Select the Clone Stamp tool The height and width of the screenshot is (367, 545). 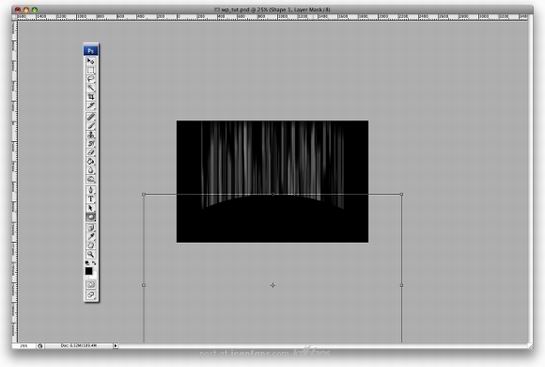click(x=91, y=135)
